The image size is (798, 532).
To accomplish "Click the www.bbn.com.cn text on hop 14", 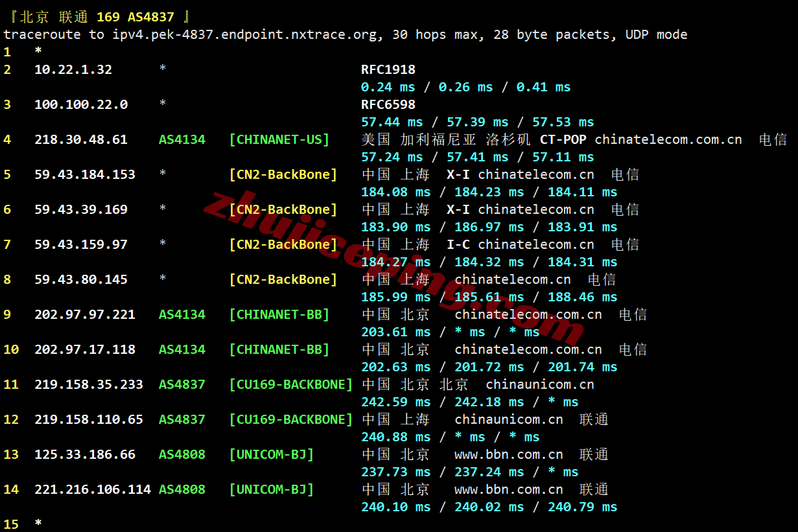I will tap(509, 489).
